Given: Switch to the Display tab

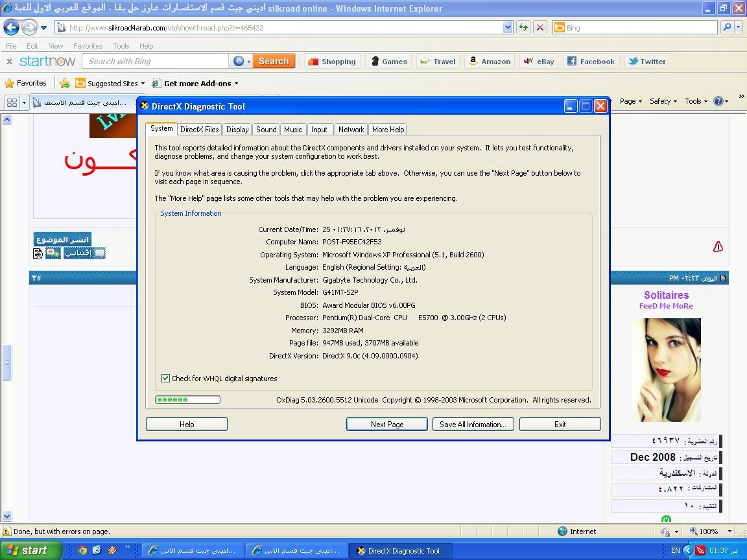Looking at the screenshot, I should point(237,130).
